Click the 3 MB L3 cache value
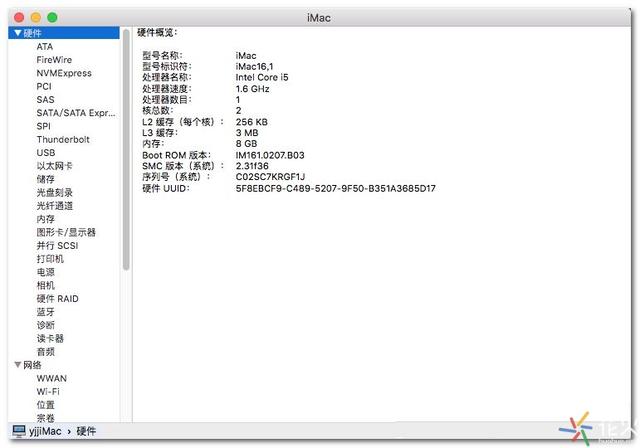Image resolution: width=640 pixels, height=448 pixels. point(247,133)
